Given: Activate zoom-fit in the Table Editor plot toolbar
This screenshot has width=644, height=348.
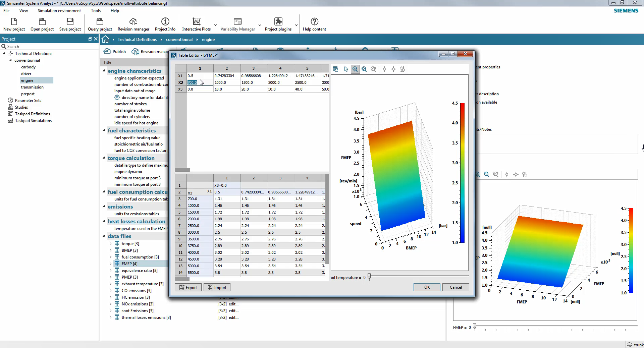Looking at the screenshot, I should click(x=364, y=69).
